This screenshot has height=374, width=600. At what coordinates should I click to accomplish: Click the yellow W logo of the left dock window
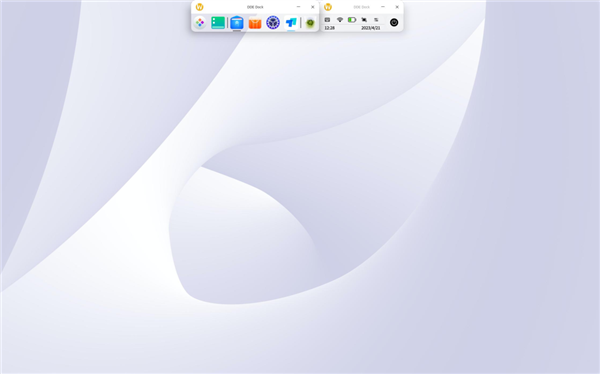[x=199, y=7]
